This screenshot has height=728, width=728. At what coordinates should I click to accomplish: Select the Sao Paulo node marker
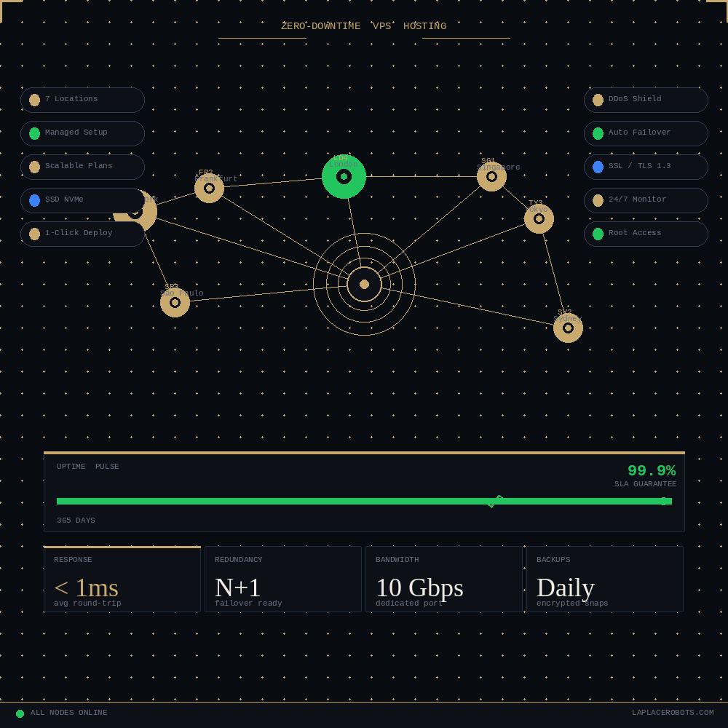click(x=175, y=303)
